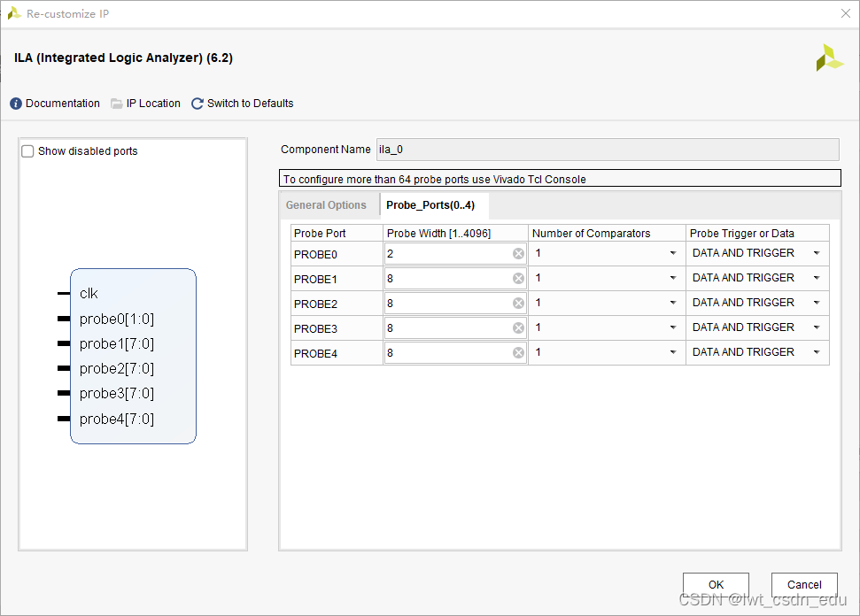The width and height of the screenshot is (860, 616).
Task: Click the IP Location link
Action: pos(153,104)
